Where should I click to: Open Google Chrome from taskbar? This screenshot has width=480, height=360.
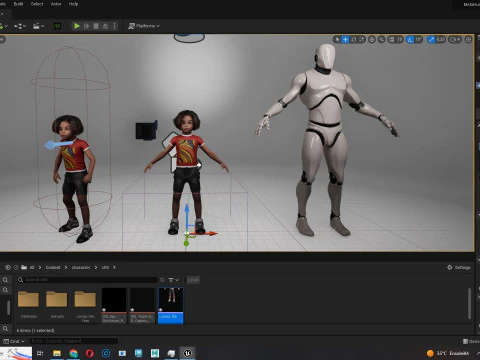tap(73, 353)
